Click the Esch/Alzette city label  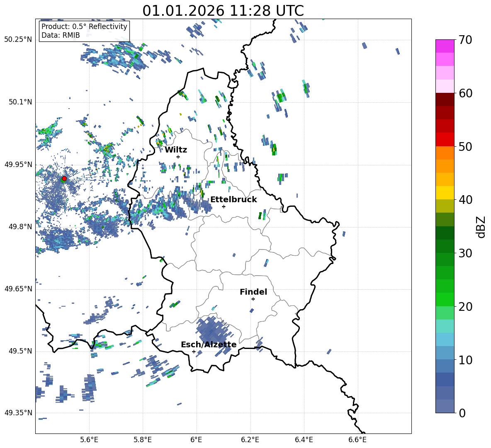[x=209, y=344]
